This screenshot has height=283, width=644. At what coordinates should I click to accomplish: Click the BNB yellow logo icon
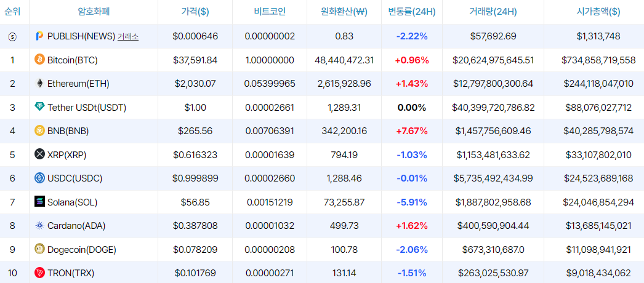click(39, 131)
